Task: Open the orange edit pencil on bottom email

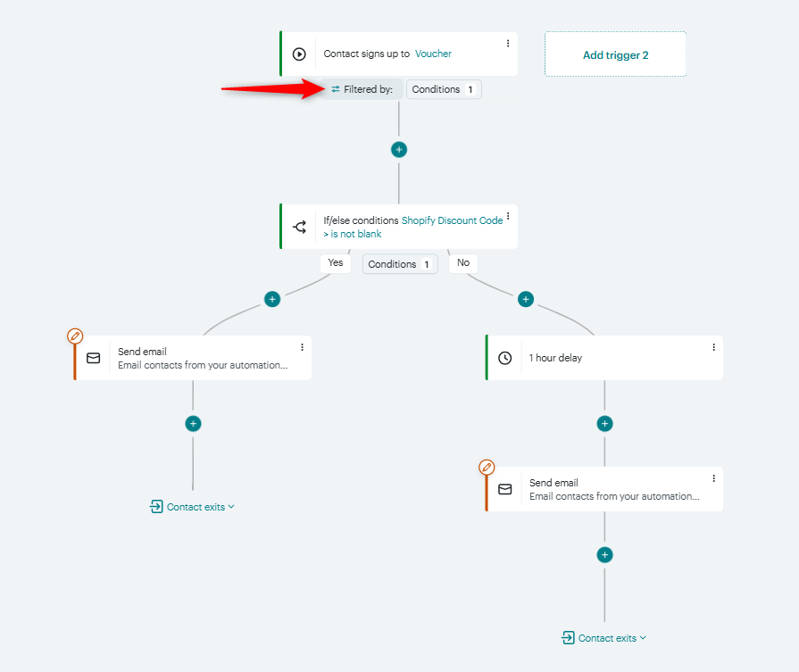Action: click(487, 467)
